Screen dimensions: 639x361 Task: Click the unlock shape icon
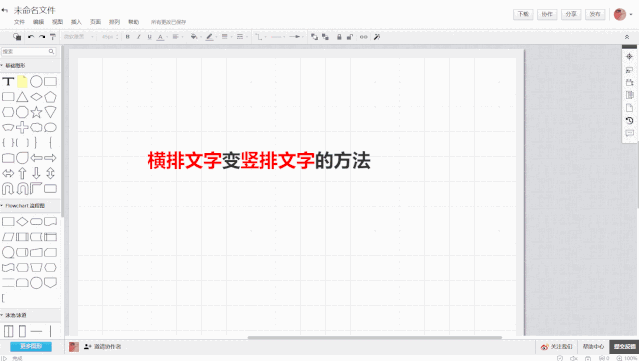coord(350,37)
